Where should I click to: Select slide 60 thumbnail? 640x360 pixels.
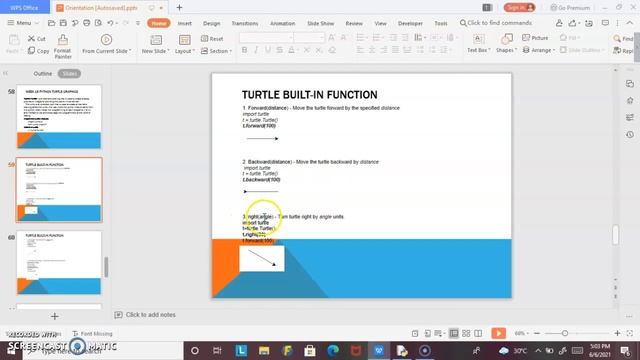(x=59, y=262)
